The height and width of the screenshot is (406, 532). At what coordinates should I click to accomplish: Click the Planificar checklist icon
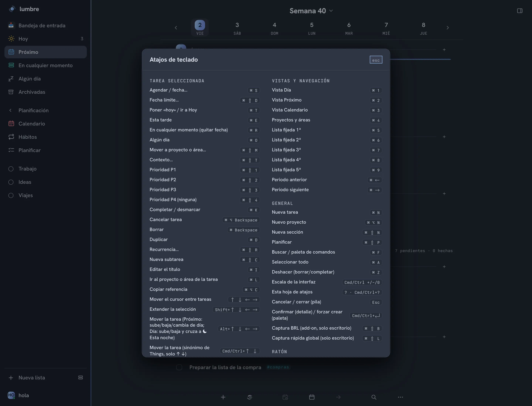11,150
